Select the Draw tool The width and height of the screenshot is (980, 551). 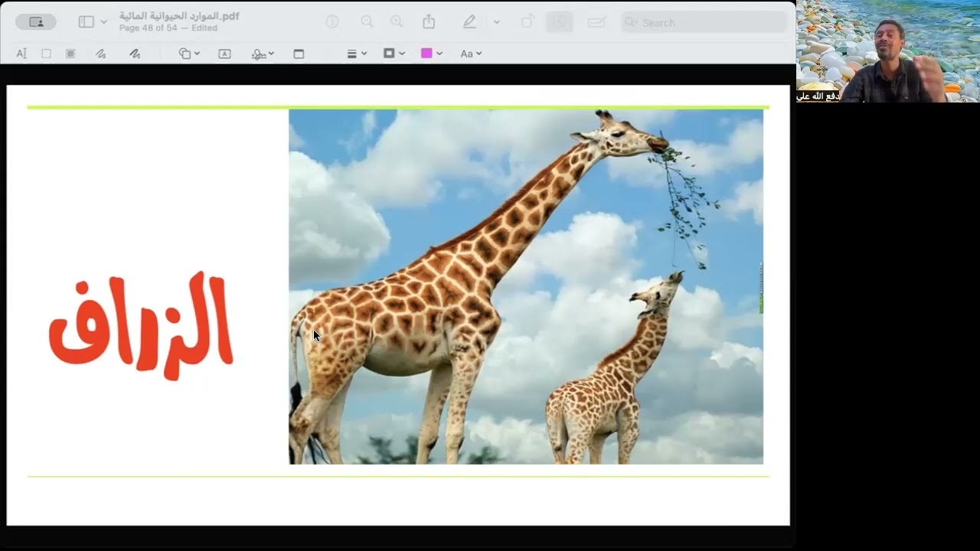[135, 54]
